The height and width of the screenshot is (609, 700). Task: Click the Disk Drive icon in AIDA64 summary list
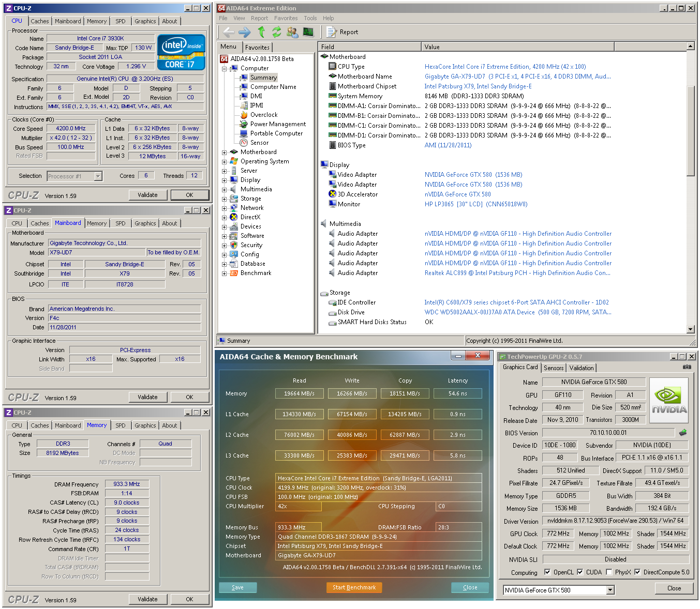(x=333, y=313)
